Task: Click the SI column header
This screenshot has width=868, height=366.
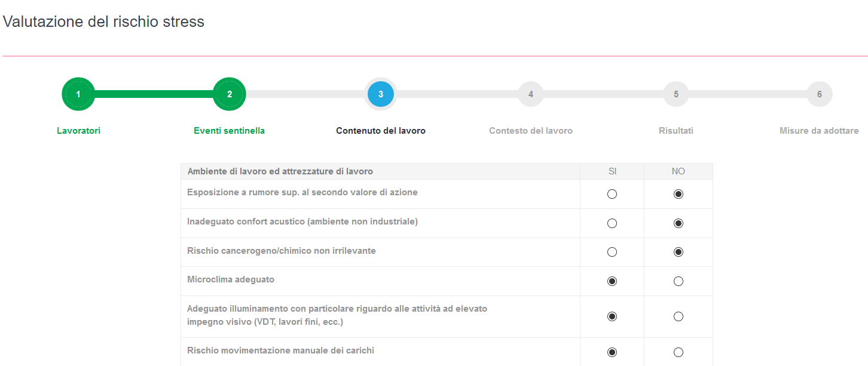Action: (612, 171)
